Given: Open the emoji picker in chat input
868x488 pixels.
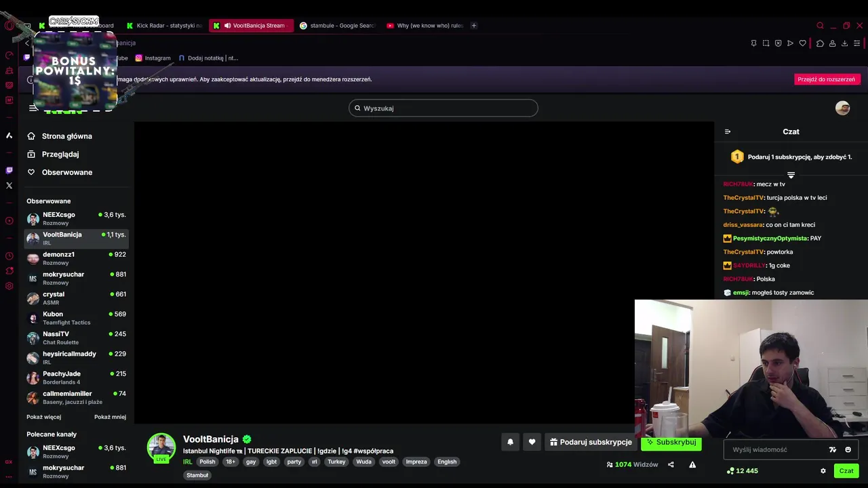Looking at the screenshot, I should click(848, 449).
